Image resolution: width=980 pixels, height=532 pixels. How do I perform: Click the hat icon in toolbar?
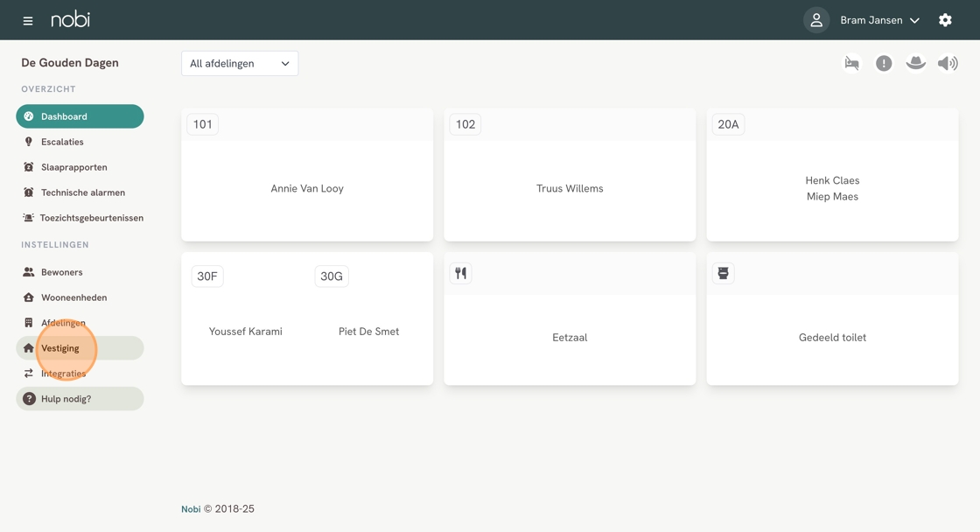click(x=915, y=63)
